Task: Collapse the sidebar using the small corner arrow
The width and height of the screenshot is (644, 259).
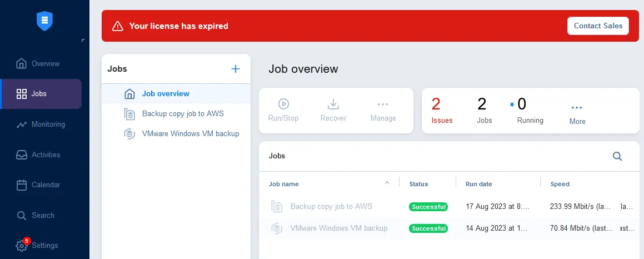Action: (83, 40)
